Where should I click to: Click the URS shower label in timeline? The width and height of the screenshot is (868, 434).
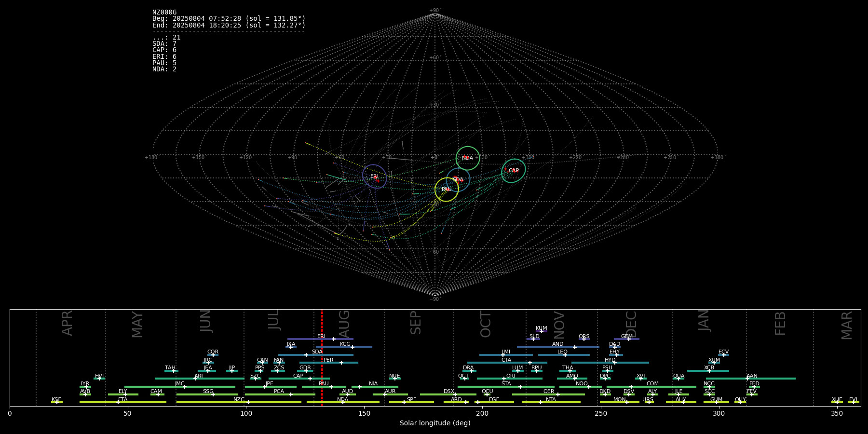[x=648, y=400]
